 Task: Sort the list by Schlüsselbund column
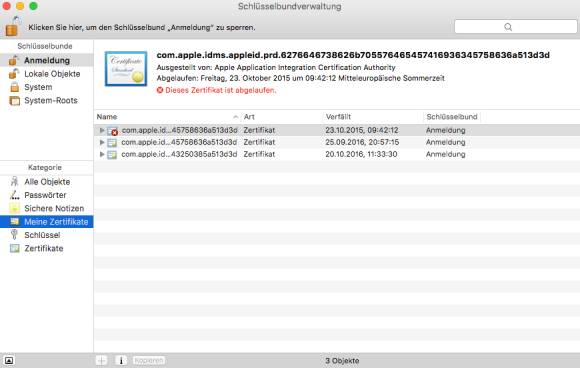pyautogui.click(x=452, y=117)
